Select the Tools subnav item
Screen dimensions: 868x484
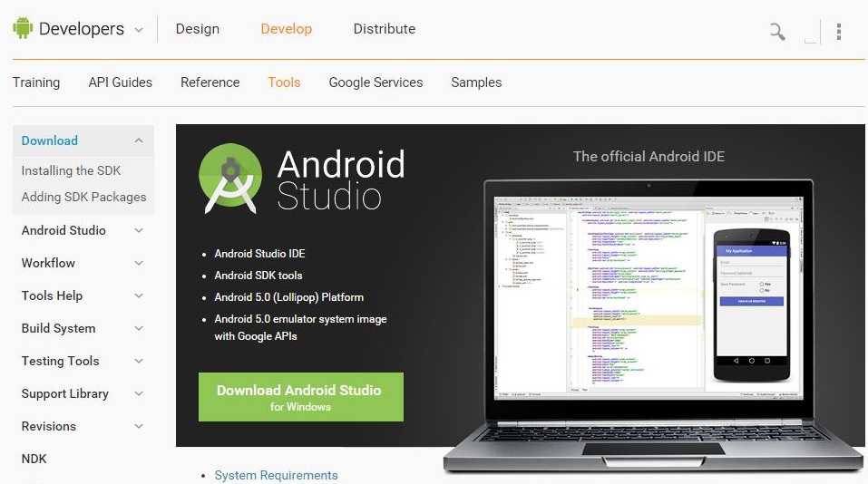click(284, 82)
